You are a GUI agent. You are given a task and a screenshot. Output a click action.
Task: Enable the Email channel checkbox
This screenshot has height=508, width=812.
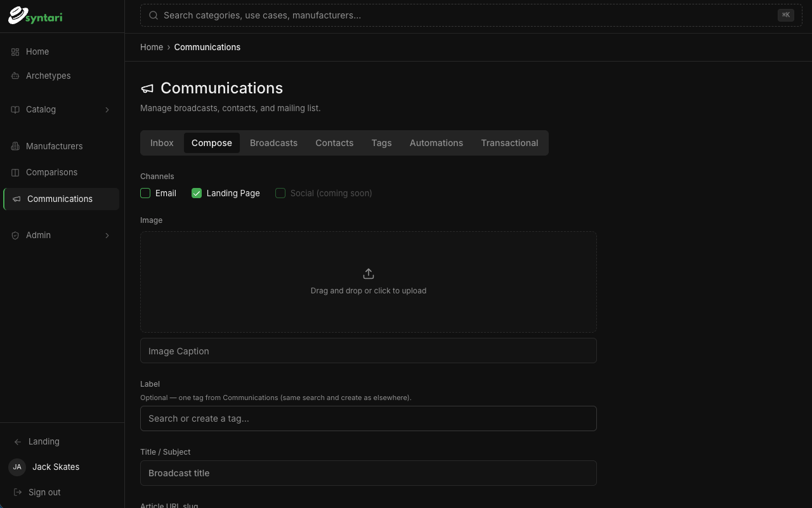tap(145, 193)
